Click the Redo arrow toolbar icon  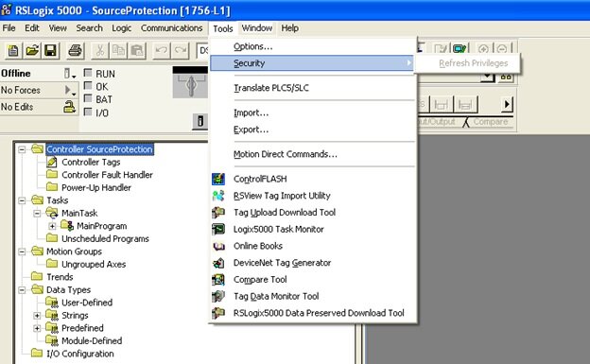tap(181, 50)
